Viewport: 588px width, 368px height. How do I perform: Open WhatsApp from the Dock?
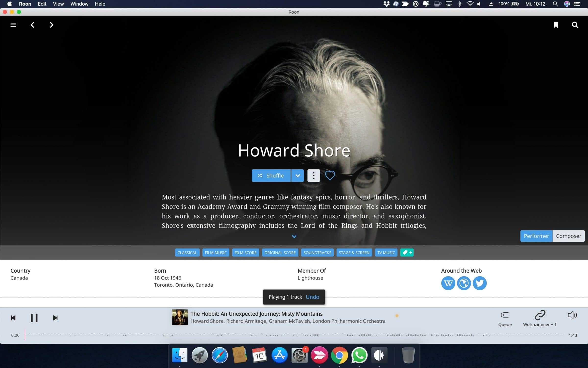[x=359, y=355]
